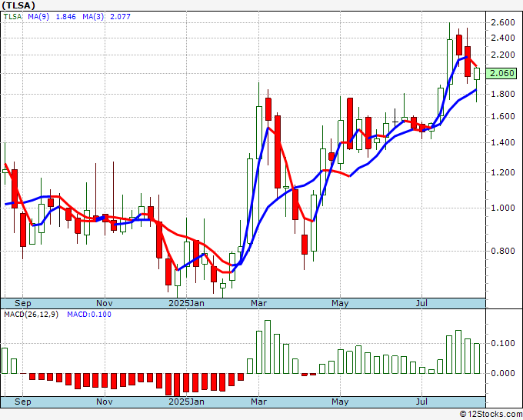Click Mar on the MACD time axis
Screen dimensions: 523x420
point(259,402)
